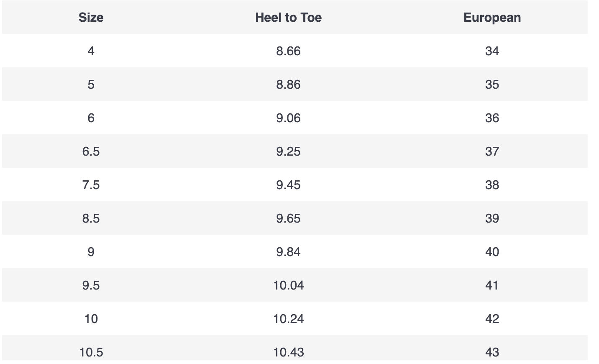Viewport: 599px width, 364px height.
Task: Click the 8.66 heel to toe value
Action: (288, 51)
